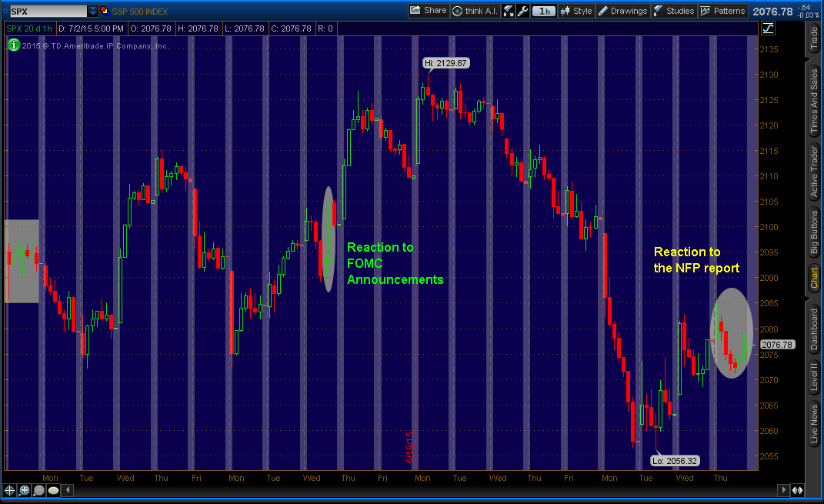Viewport: 824px width, 504px height.
Task: Click the 2076.78 current price axis label
Action: tap(777, 345)
